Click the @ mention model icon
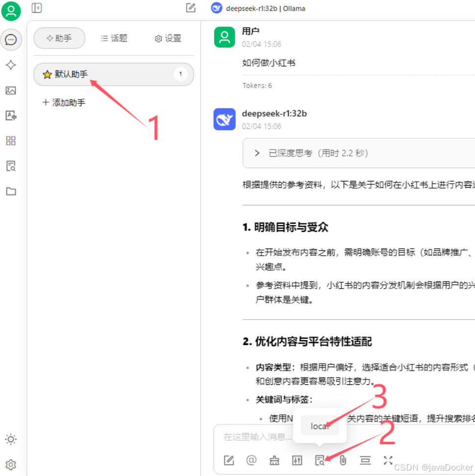475x476 pixels. click(x=251, y=460)
